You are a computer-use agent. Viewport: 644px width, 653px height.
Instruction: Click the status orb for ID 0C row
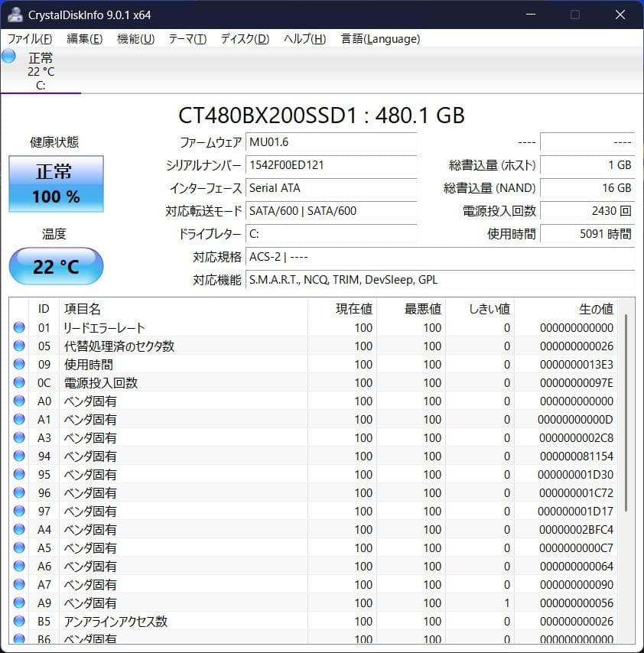pos(19,382)
